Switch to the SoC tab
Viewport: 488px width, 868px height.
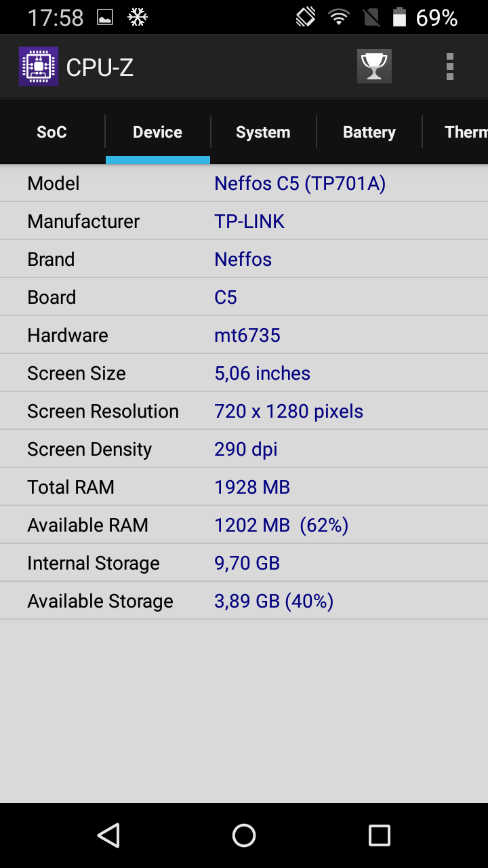(x=52, y=132)
